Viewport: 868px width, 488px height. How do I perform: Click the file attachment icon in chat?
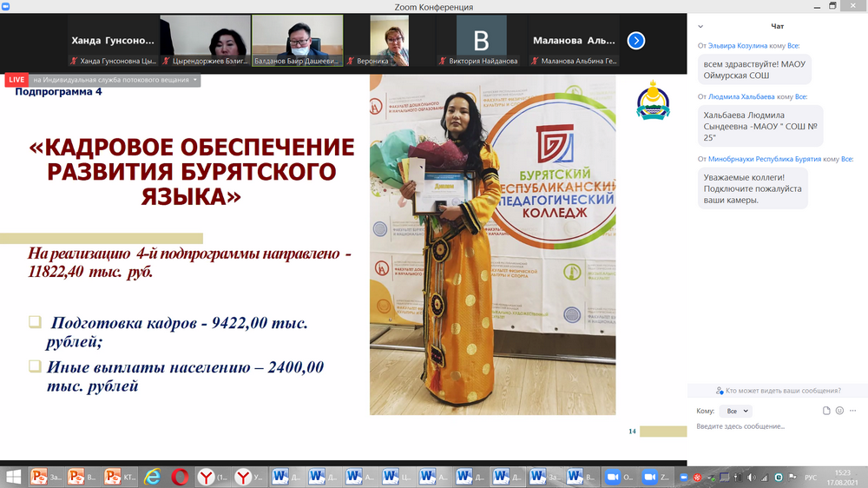[828, 411]
